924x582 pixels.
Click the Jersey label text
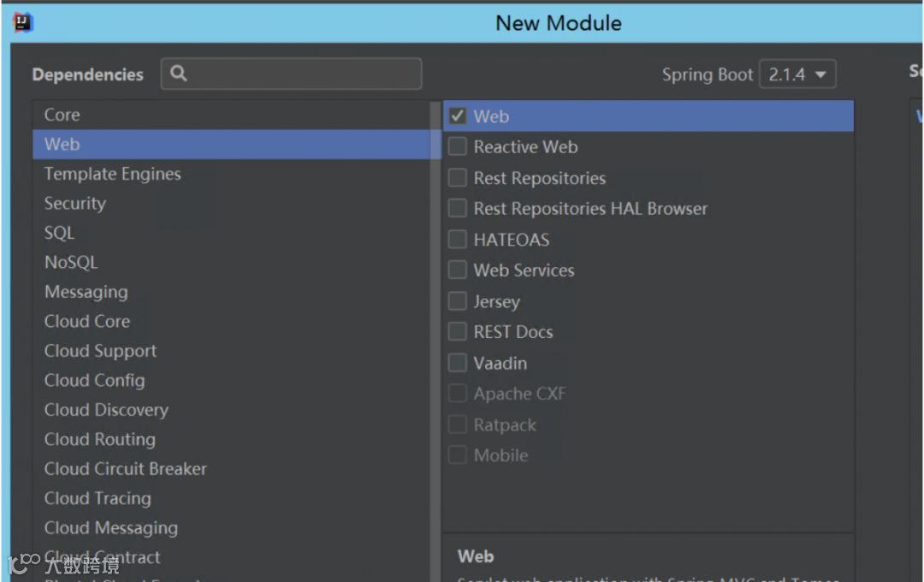pos(497,302)
